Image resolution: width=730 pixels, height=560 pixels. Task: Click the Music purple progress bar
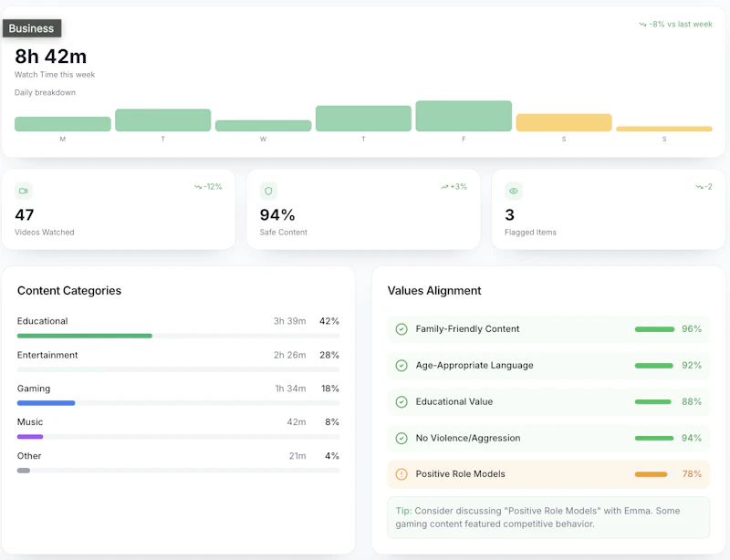30,437
